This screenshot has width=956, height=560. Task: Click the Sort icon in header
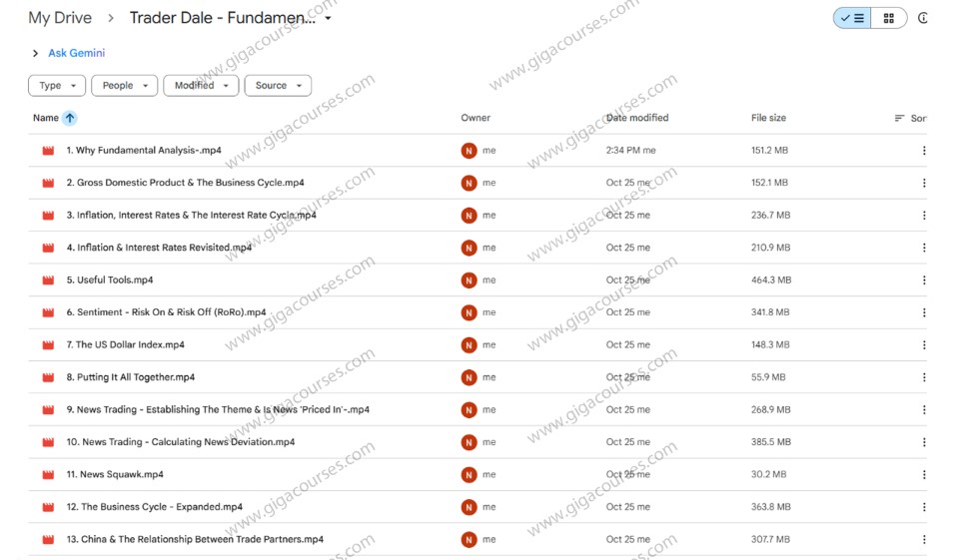coord(900,118)
